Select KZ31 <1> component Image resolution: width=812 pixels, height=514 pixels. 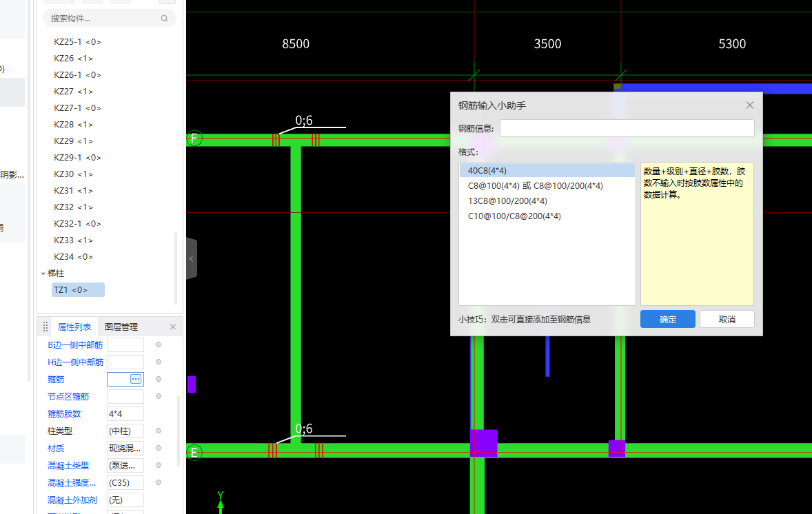[73, 190]
